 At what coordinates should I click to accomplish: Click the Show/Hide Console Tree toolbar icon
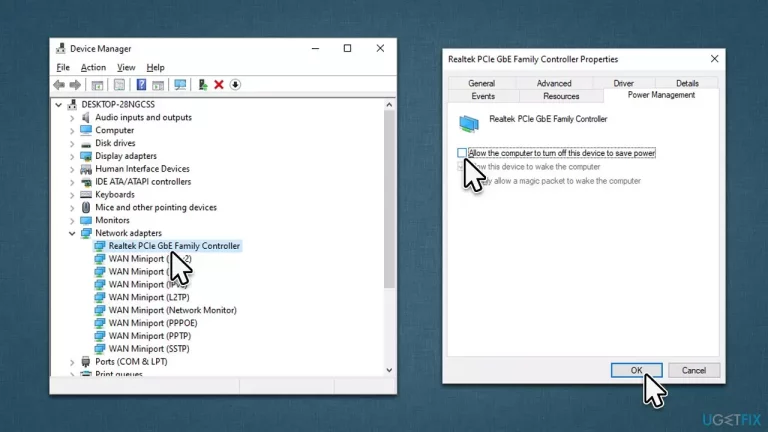point(97,85)
